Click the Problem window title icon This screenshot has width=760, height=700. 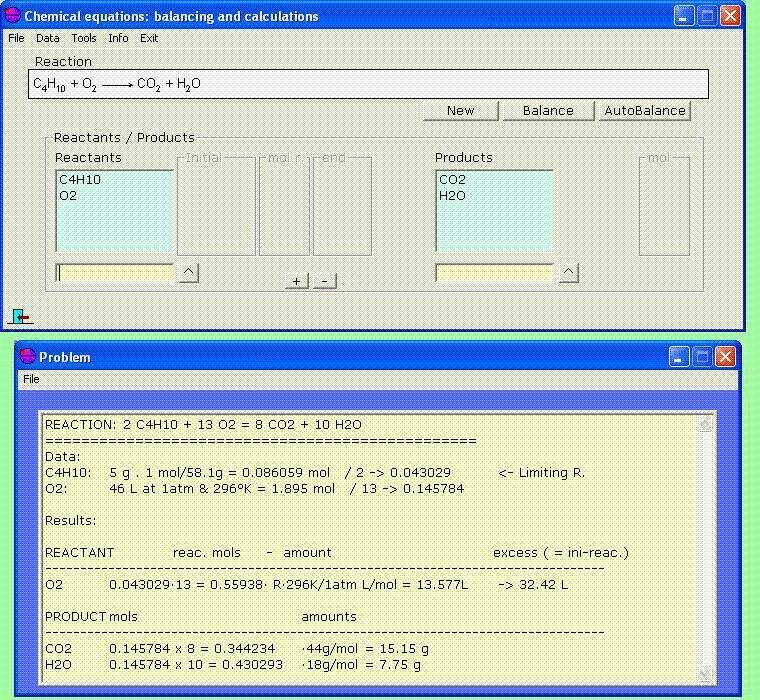point(27,357)
